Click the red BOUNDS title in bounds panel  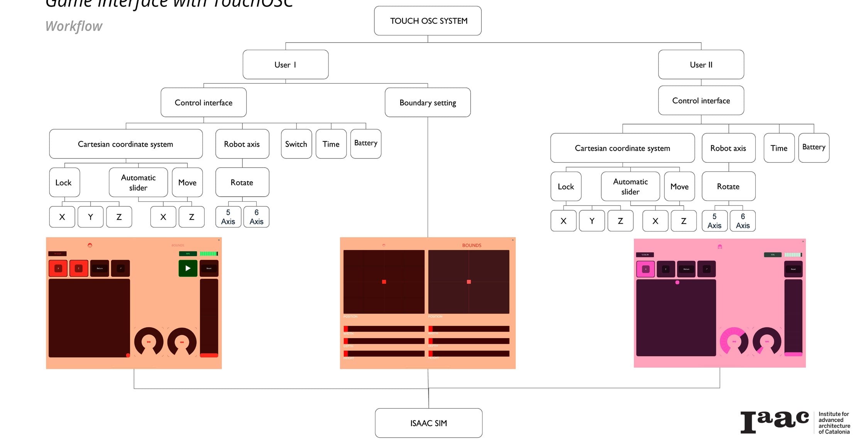472,245
